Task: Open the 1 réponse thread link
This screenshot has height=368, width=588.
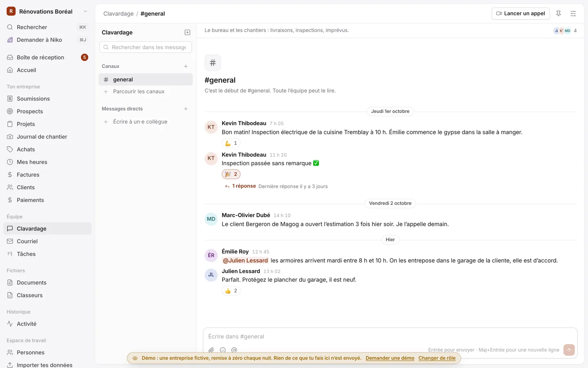Action: pos(244,186)
